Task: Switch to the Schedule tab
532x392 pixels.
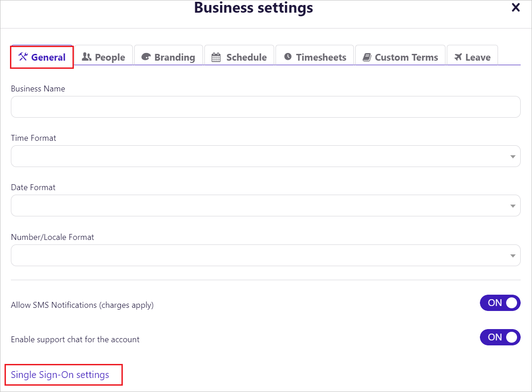Action: [x=239, y=57]
